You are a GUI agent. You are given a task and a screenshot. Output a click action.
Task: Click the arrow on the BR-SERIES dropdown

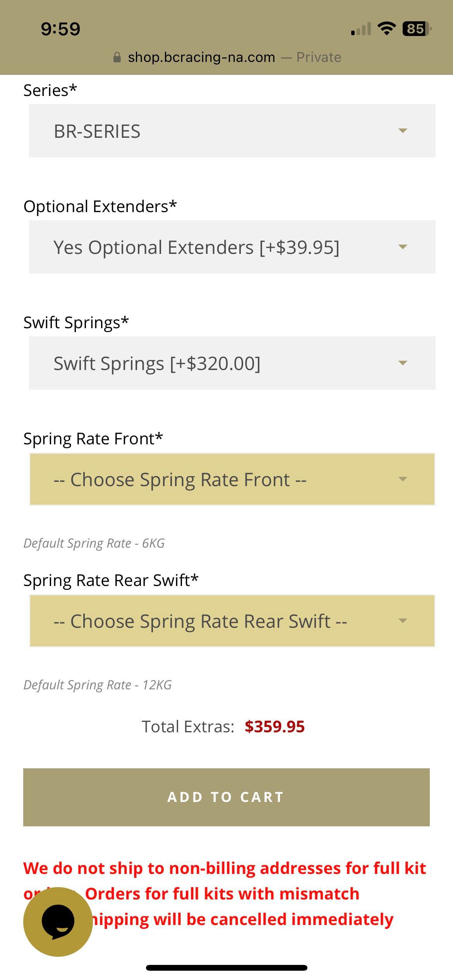pyautogui.click(x=403, y=131)
